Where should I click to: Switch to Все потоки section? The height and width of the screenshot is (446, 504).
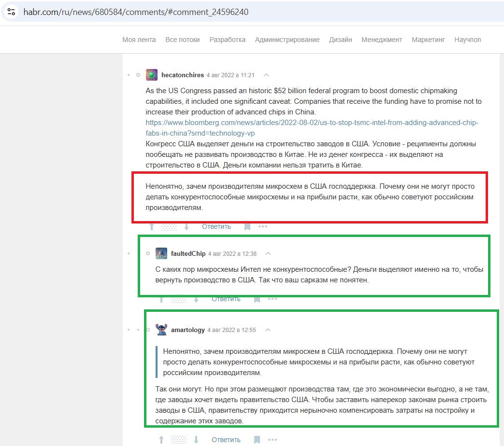tap(183, 40)
